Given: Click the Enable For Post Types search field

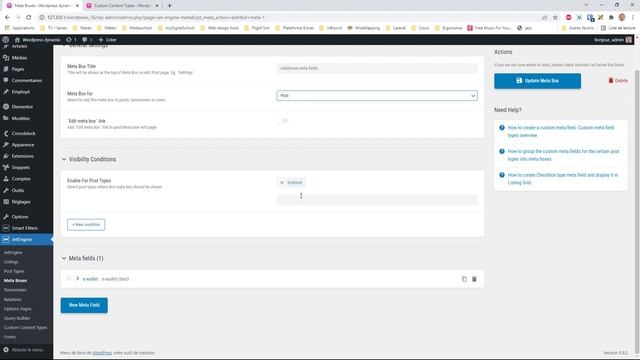Looking at the screenshot, I should (x=377, y=200).
